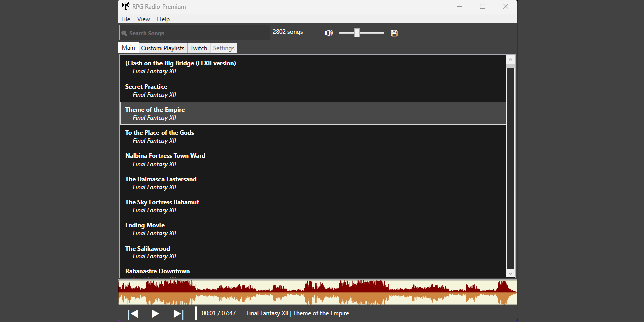The image size is (644, 322).
Task: Open the Help menu
Action: [x=163, y=19]
